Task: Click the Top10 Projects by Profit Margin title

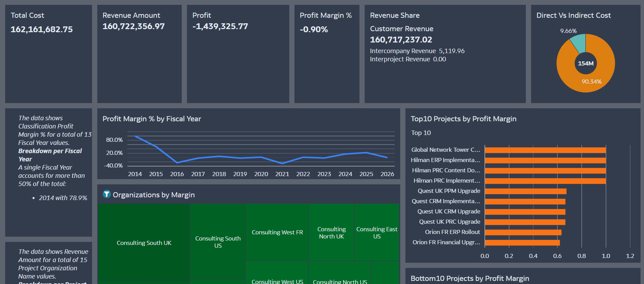Action: pyautogui.click(x=464, y=119)
